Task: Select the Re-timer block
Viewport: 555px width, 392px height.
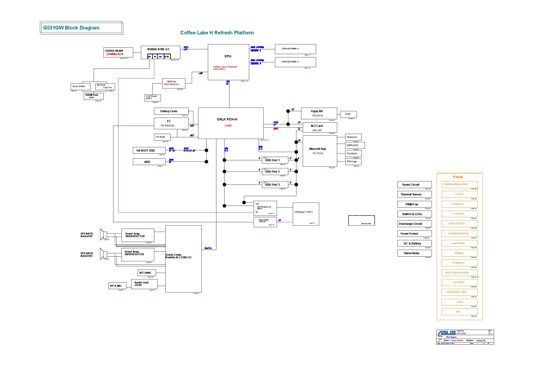Action: tap(105, 87)
